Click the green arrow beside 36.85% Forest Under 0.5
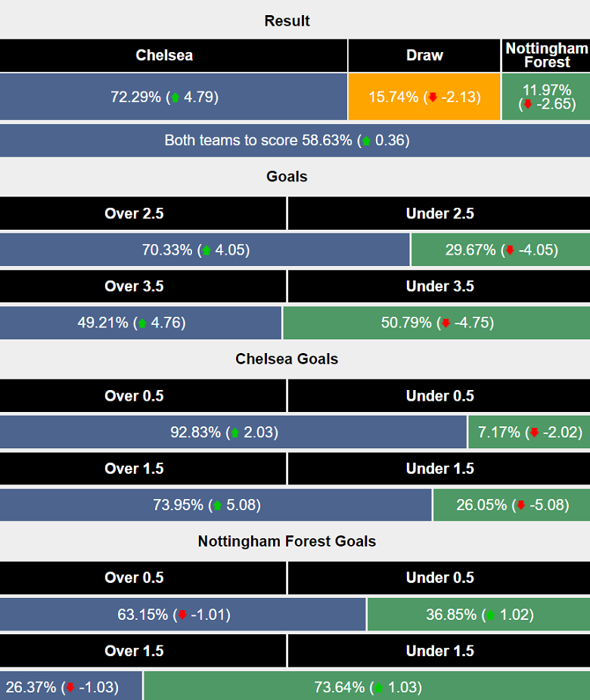The height and width of the screenshot is (700, 590). (491, 615)
